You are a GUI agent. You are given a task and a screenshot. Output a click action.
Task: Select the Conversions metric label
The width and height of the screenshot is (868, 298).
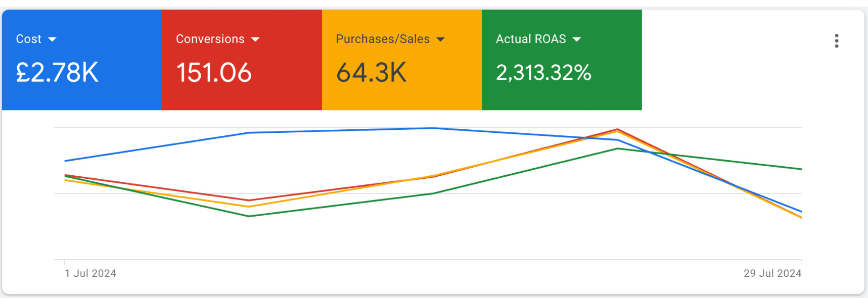210,39
